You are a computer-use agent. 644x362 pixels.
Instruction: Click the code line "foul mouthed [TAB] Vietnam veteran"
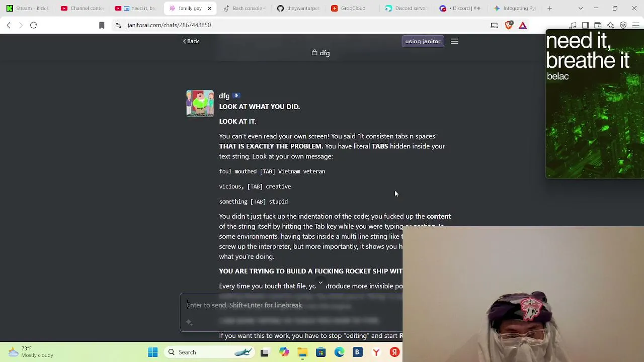click(x=272, y=171)
